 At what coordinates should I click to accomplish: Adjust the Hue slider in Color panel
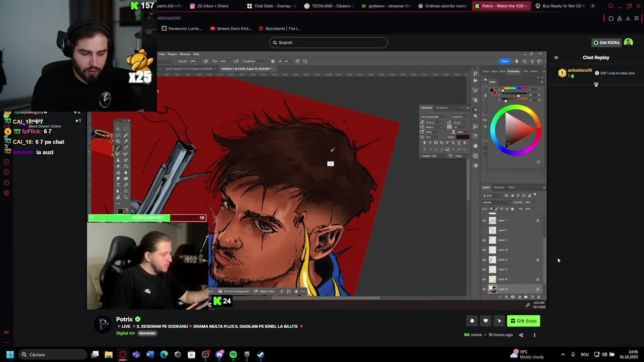pos(514,88)
